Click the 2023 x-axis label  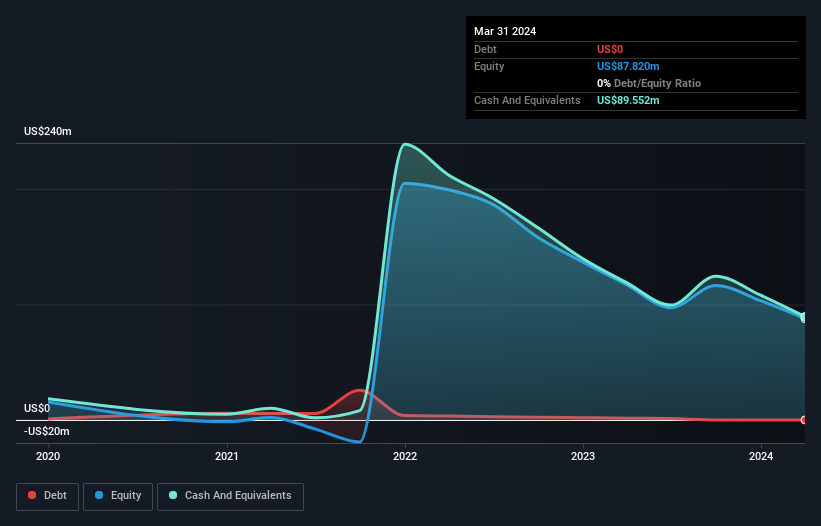583,456
